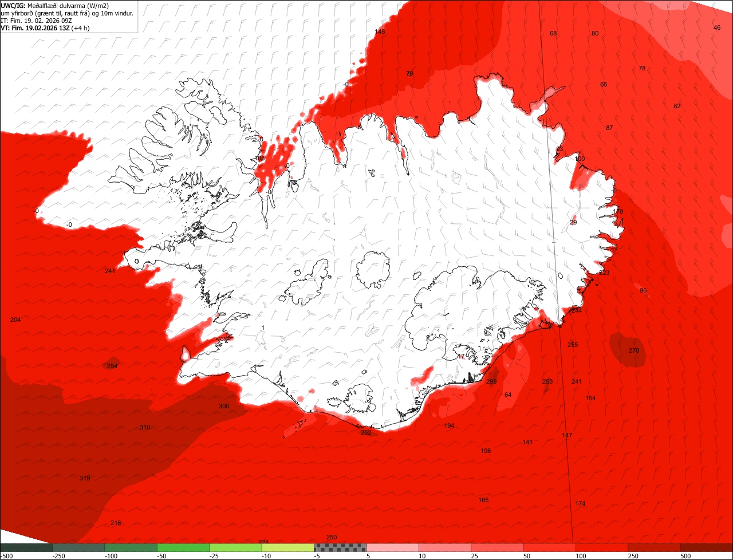
Task: Click the map value '80' at the top of the map
Action: pyautogui.click(x=595, y=33)
